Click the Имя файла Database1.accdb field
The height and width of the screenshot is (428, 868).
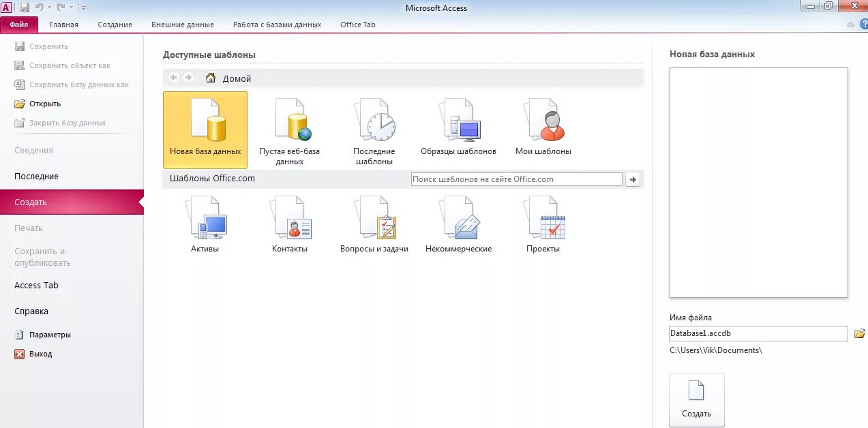click(x=758, y=333)
